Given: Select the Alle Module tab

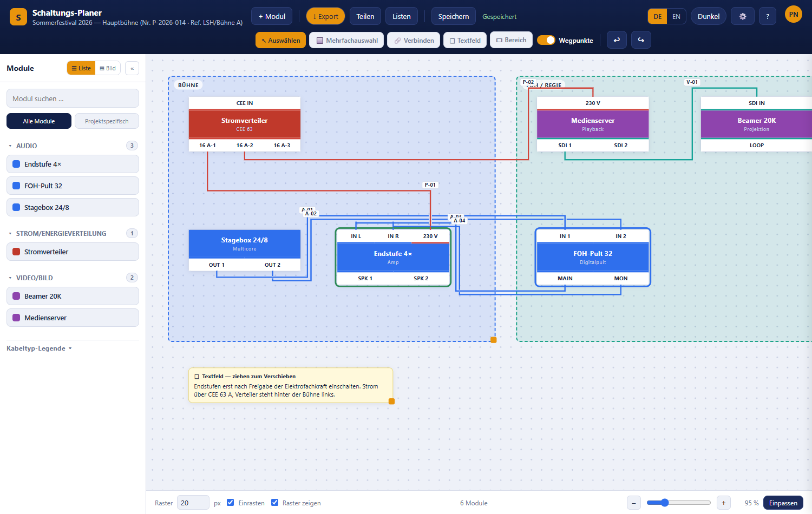Looking at the screenshot, I should (x=39, y=121).
